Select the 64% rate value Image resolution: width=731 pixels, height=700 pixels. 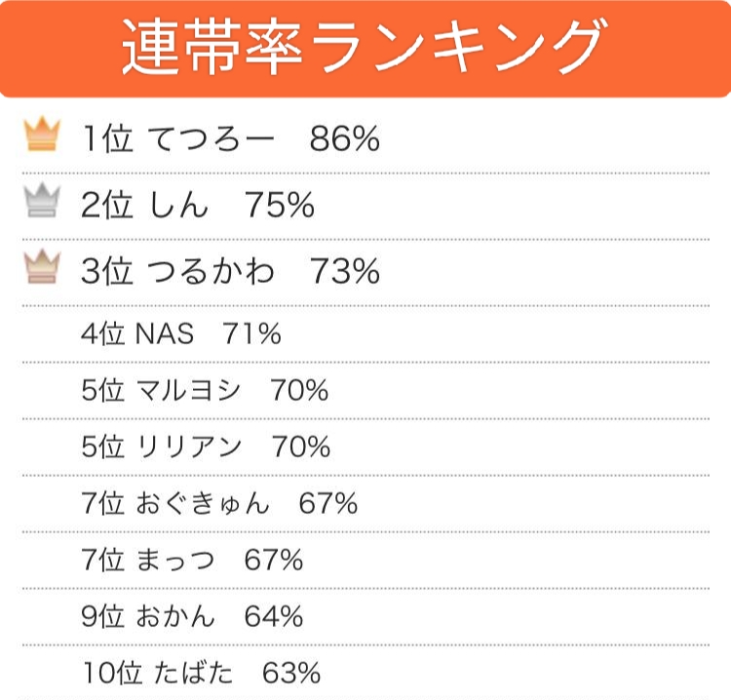(x=274, y=617)
